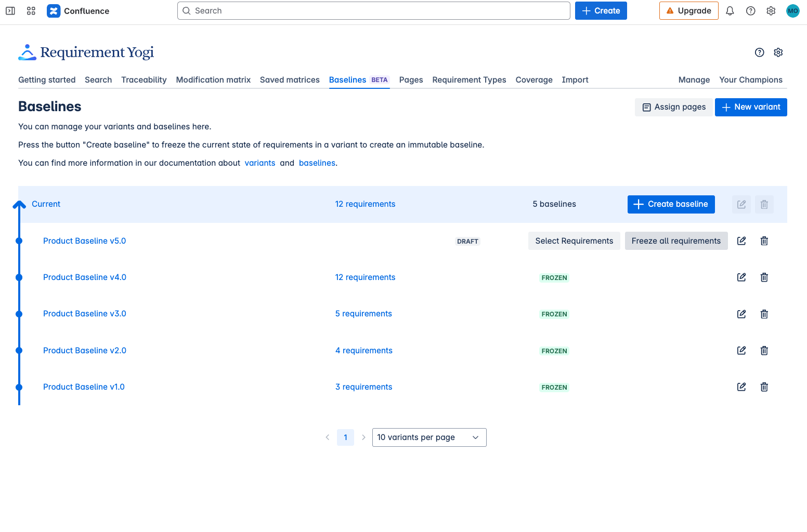The image size is (807, 532).
Task: Open the app switcher grid icon
Action: (31, 11)
